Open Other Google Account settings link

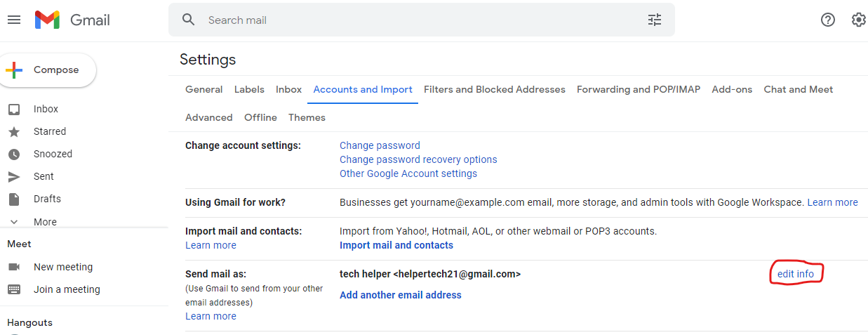click(408, 173)
